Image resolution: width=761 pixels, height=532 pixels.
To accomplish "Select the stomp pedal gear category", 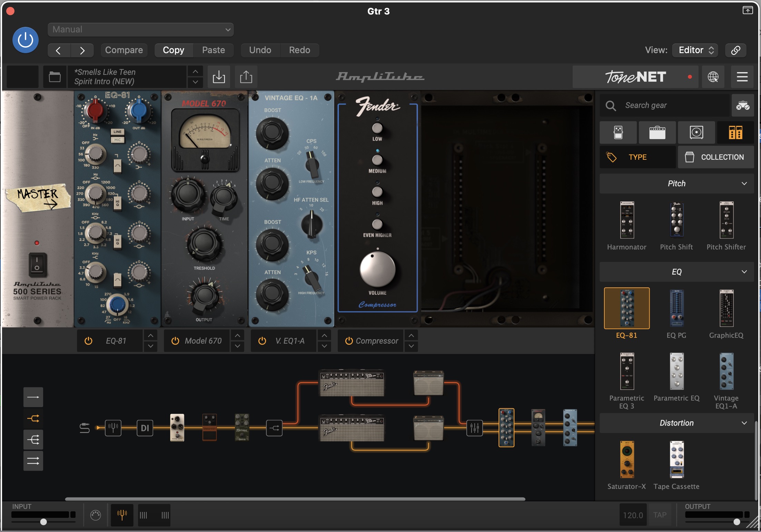I will (x=618, y=132).
